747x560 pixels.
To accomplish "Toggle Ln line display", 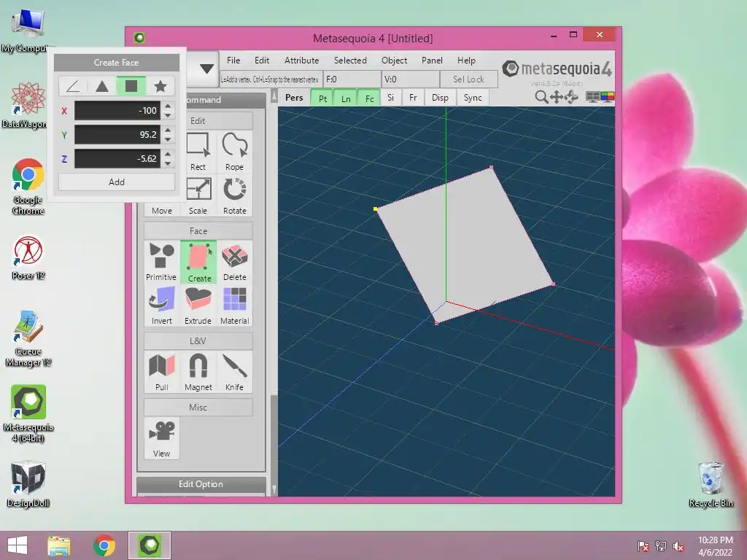I will [346, 98].
